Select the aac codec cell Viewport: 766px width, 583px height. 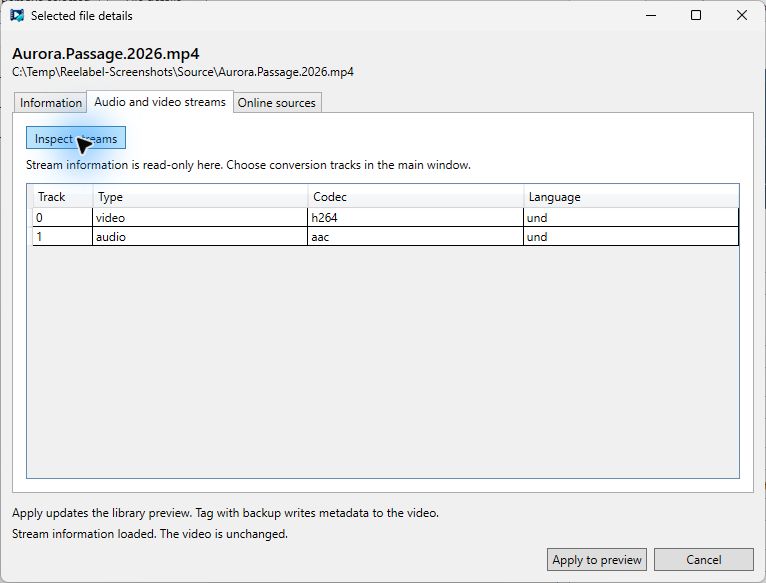click(x=416, y=237)
